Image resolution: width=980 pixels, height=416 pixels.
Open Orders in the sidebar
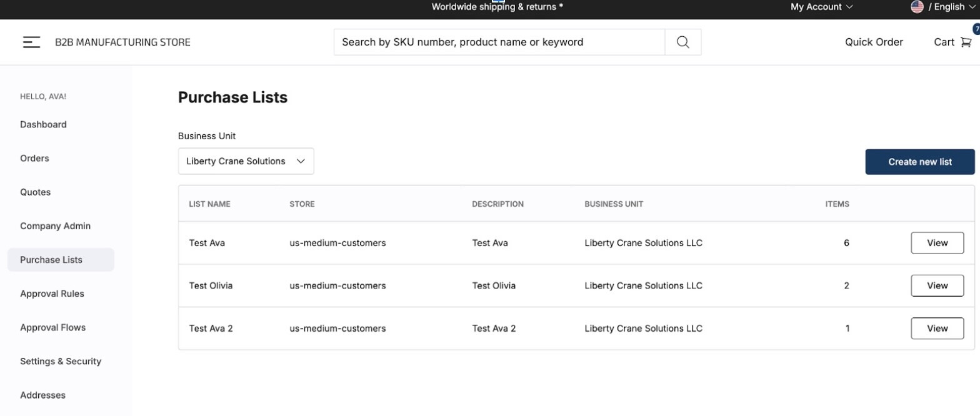(x=34, y=158)
